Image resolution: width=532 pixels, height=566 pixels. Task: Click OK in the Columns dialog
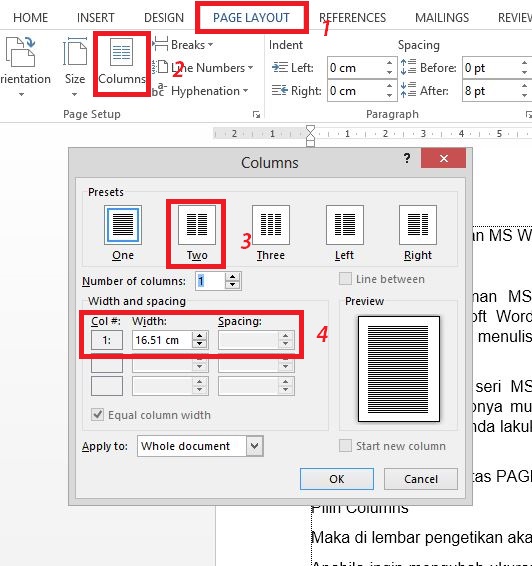pos(337,479)
